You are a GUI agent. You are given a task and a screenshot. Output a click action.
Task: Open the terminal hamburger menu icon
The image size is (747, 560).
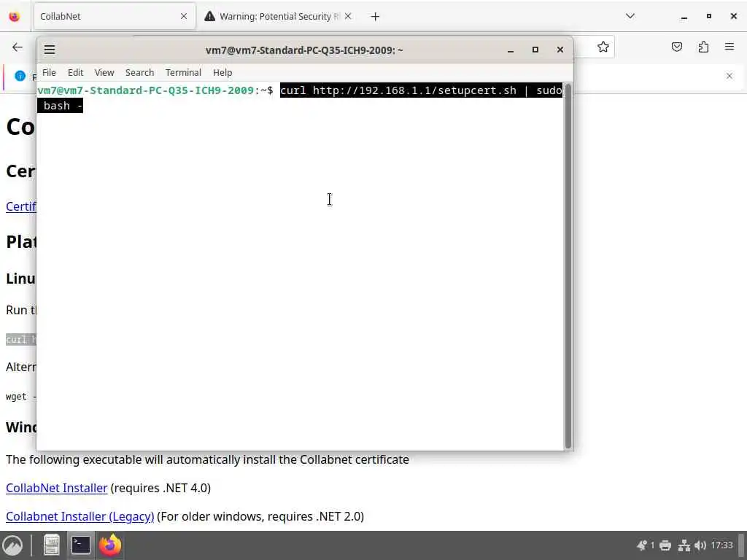tap(50, 50)
